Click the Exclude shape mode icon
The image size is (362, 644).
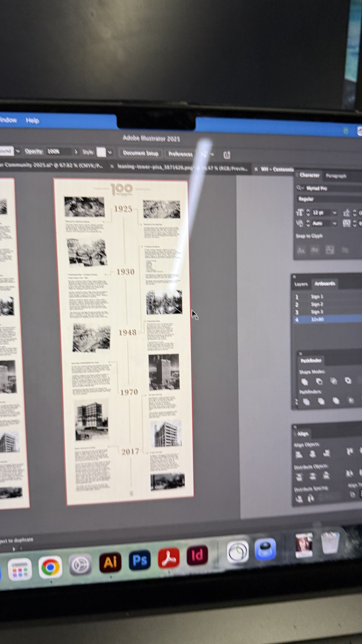coord(348,380)
